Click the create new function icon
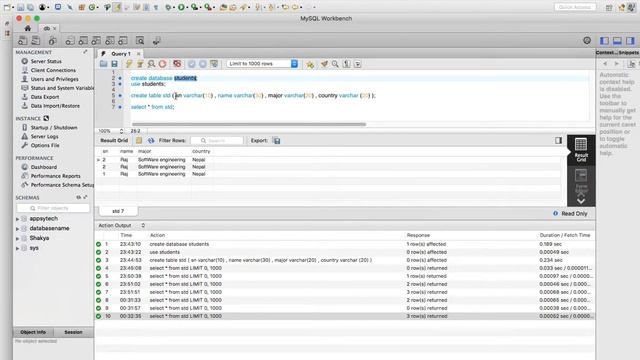The width and height of the screenshot is (640, 360). point(123,40)
